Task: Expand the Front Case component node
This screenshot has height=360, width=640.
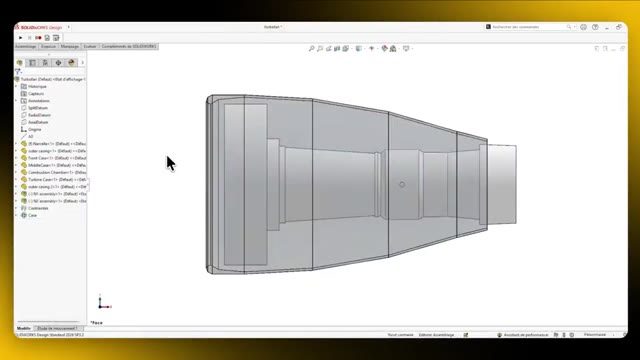Action: click(16, 158)
